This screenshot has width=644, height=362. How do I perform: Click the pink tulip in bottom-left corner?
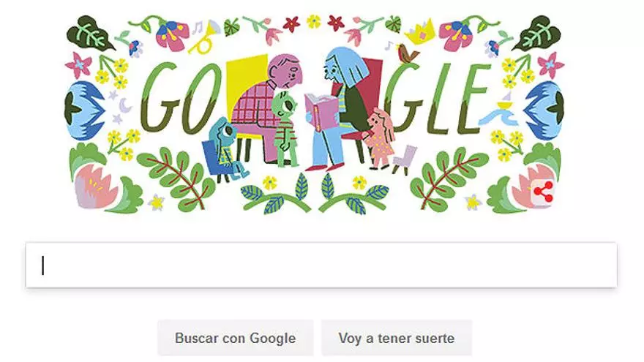point(94,186)
